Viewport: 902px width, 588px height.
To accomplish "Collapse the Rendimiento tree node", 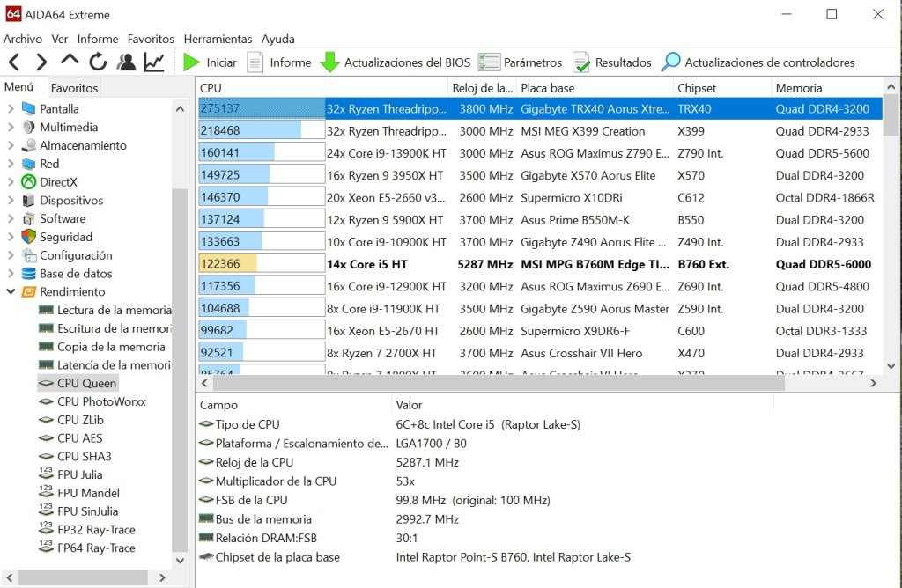I will (11, 291).
